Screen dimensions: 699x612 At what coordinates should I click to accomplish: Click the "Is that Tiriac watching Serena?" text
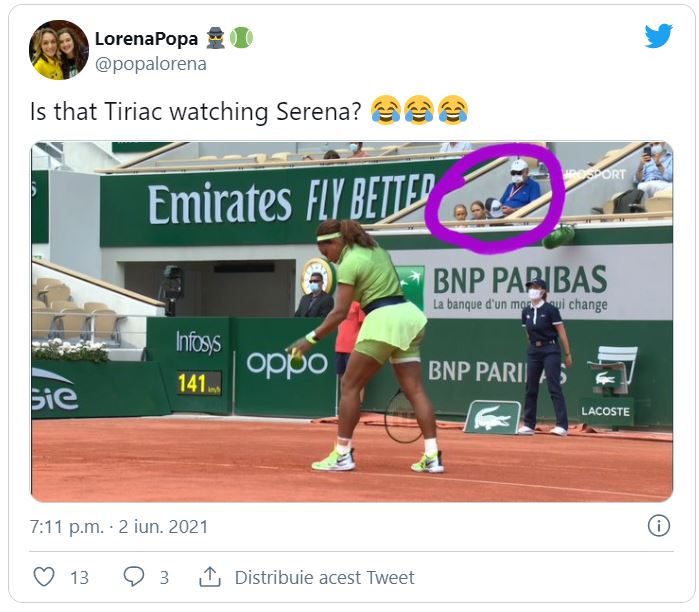pos(196,110)
